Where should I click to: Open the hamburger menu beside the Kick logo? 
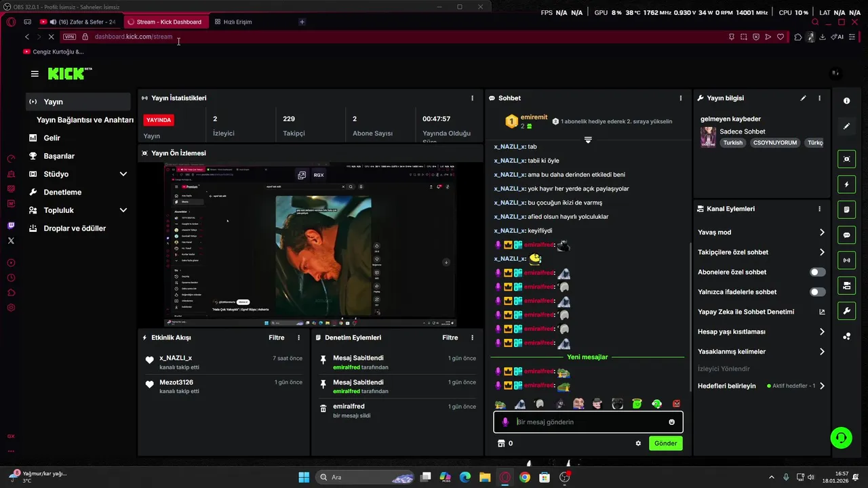(35, 74)
